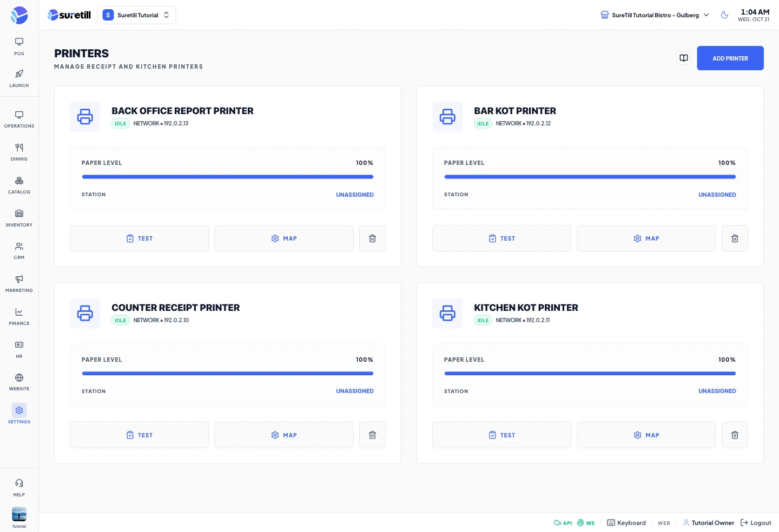Click Bar KOT Printer UNASSIGNED station

coord(717,195)
